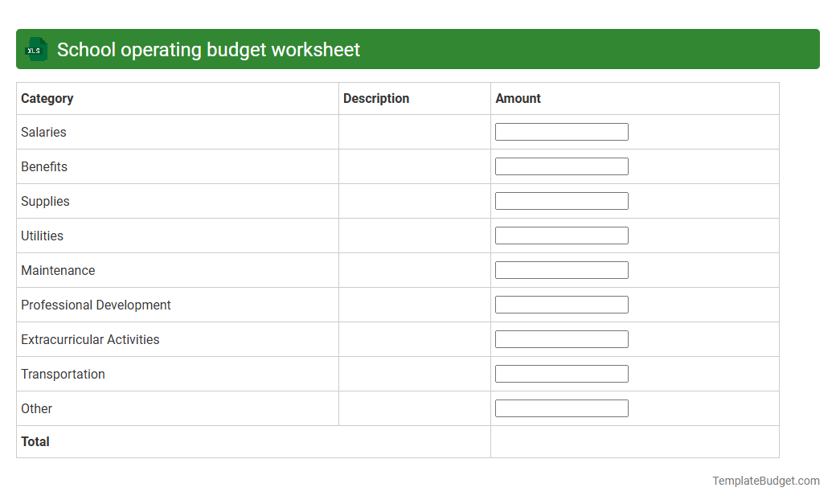The height and width of the screenshot is (504, 836).
Task: Click the Extracurricular Activities amount field
Action: click(561, 338)
